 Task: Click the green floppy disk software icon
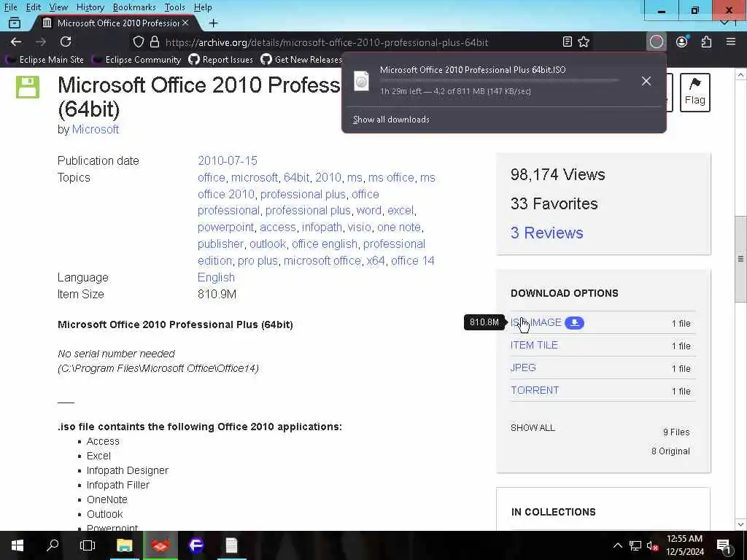(x=28, y=87)
